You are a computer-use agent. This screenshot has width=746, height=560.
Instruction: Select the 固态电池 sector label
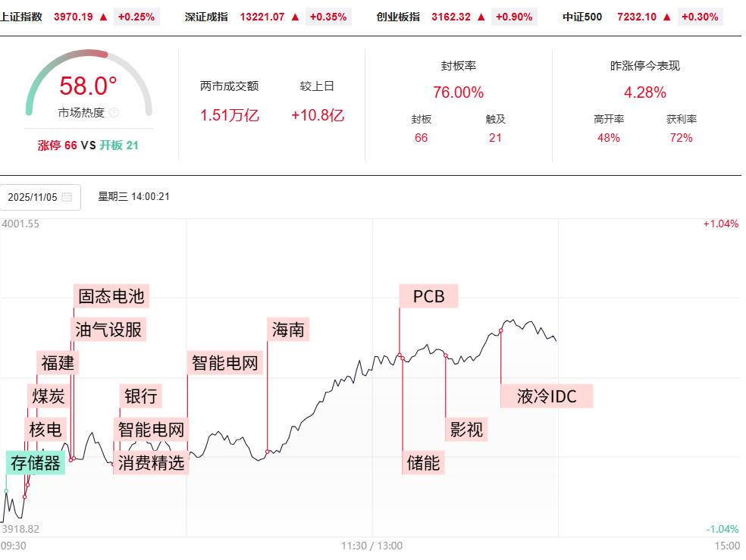click(x=111, y=296)
